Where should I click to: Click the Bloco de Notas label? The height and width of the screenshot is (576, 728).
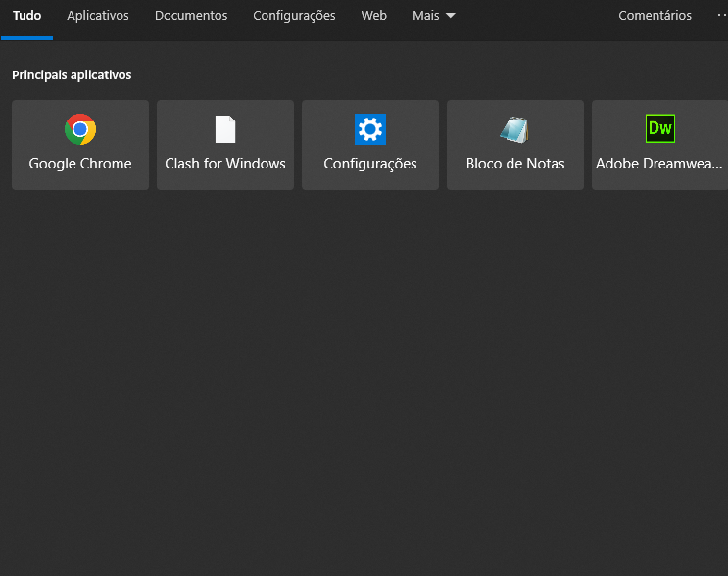click(x=515, y=164)
